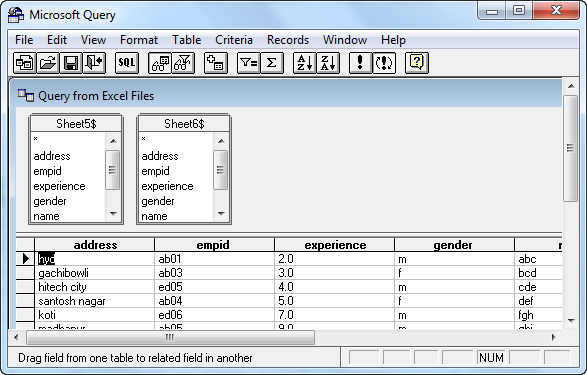Image resolution: width=587 pixels, height=375 pixels.
Task: Open the Edit menu
Action: (57, 40)
